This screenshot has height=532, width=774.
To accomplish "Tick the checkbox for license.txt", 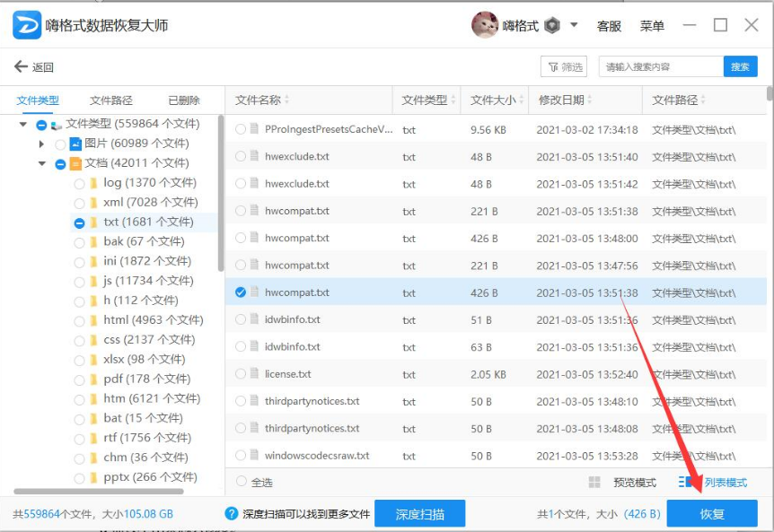I will tap(241, 374).
